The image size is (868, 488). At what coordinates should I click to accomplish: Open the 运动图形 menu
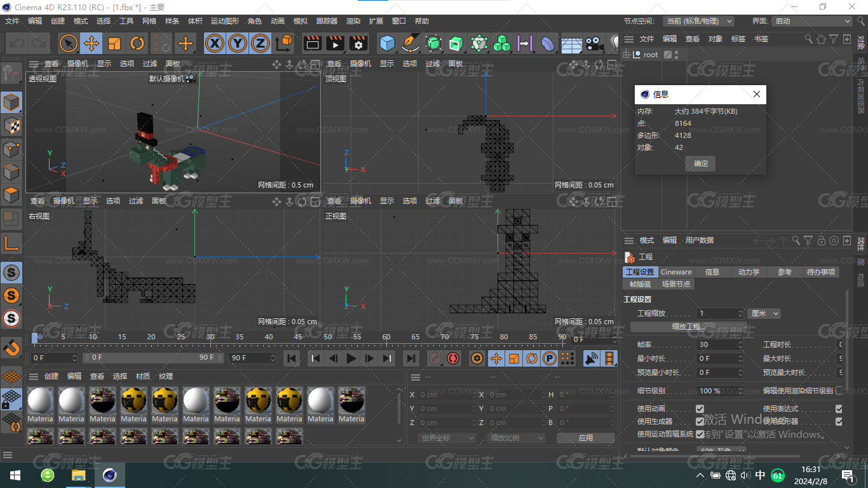point(225,21)
